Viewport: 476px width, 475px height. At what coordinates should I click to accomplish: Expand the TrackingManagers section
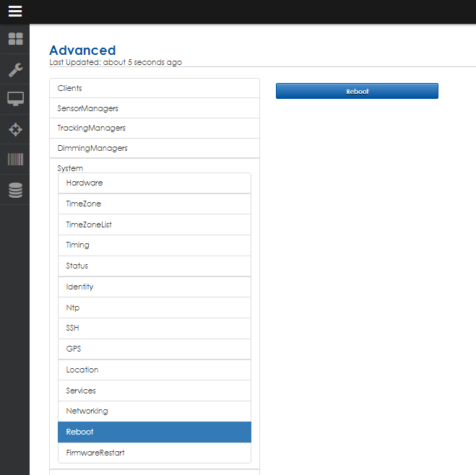154,128
